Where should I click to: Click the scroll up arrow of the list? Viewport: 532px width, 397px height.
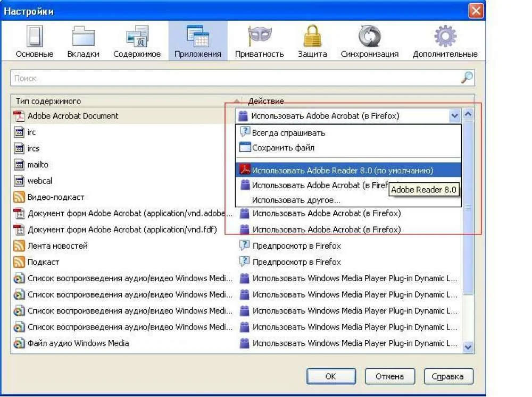pos(468,114)
